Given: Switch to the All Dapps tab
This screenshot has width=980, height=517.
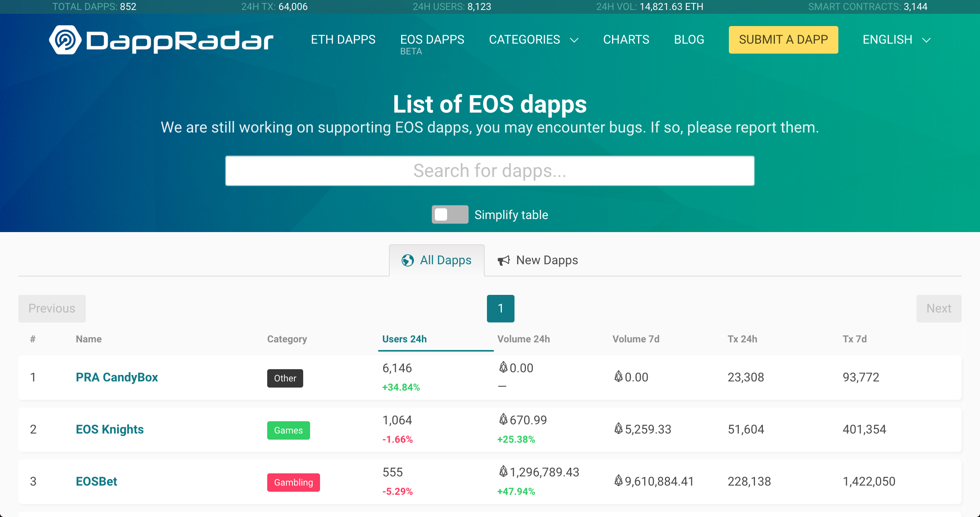Looking at the screenshot, I should [x=437, y=260].
